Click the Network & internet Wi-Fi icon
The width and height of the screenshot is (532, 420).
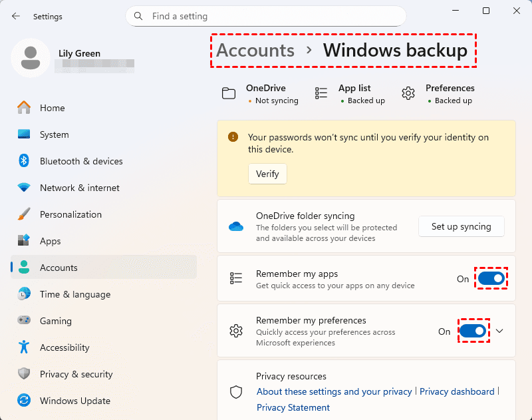point(24,188)
